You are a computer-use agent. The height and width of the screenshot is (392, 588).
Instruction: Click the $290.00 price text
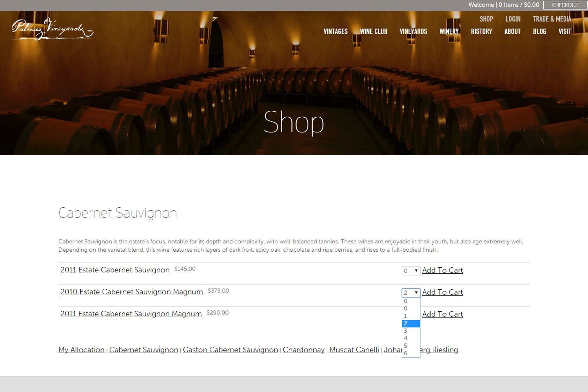pos(218,313)
